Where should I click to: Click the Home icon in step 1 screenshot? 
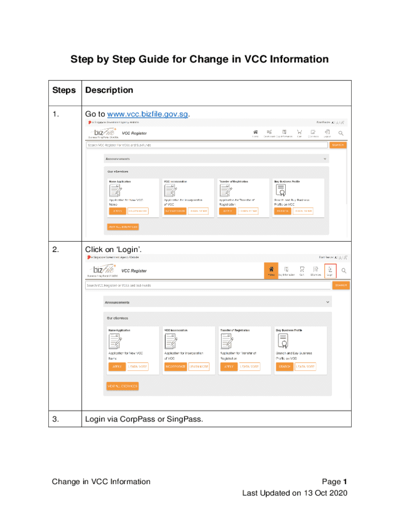coord(255,133)
